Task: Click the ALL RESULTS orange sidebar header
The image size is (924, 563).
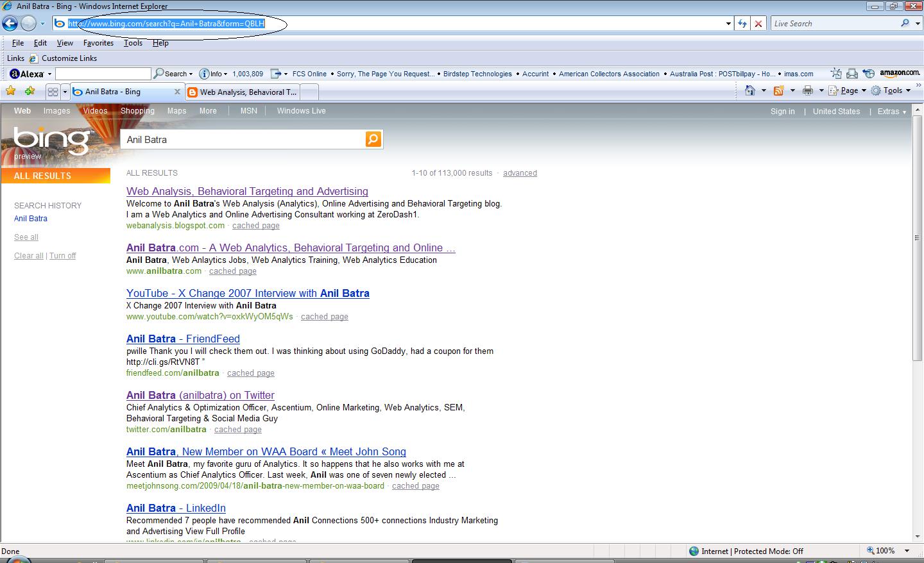Action: [x=56, y=176]
